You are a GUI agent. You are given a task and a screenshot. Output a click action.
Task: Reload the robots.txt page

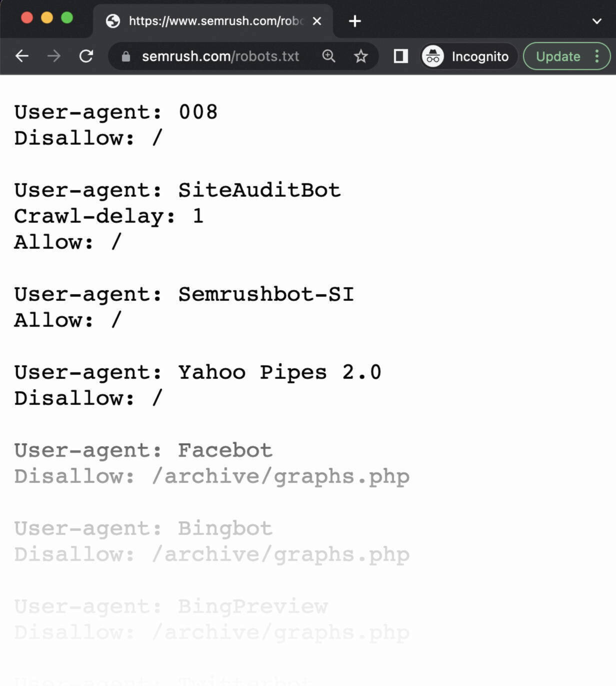[x=86, y=56]
